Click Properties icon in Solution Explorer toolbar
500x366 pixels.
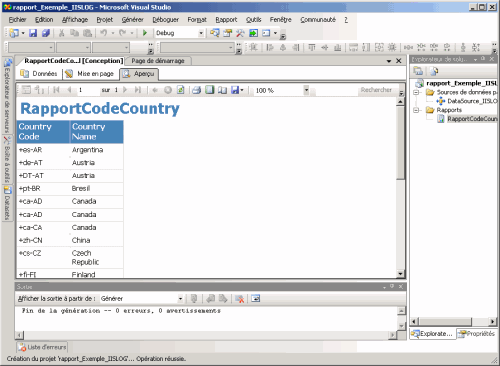tap(418, 71)
